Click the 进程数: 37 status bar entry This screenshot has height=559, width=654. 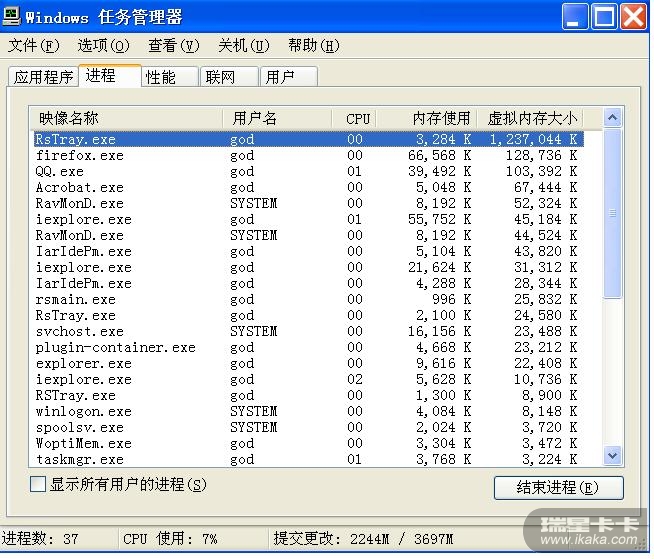(x=40, y=538)
